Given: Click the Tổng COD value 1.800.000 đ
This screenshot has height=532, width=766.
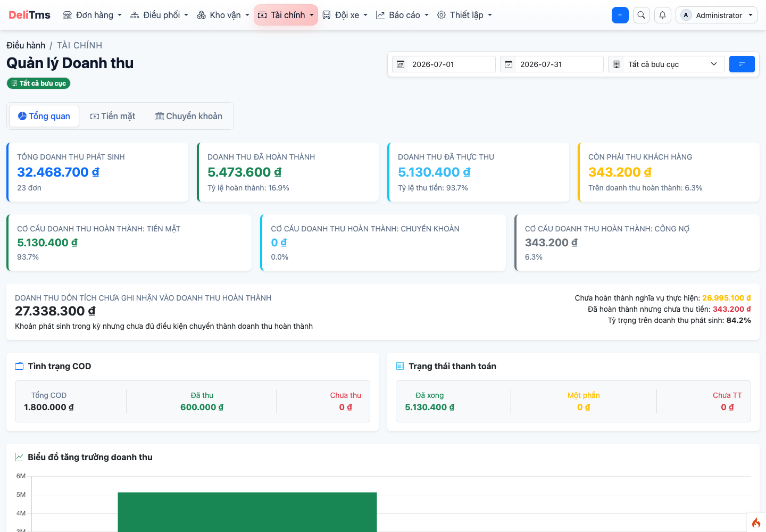Looking at the screenshot, I should pyautogui.click(x=49, y=408).
